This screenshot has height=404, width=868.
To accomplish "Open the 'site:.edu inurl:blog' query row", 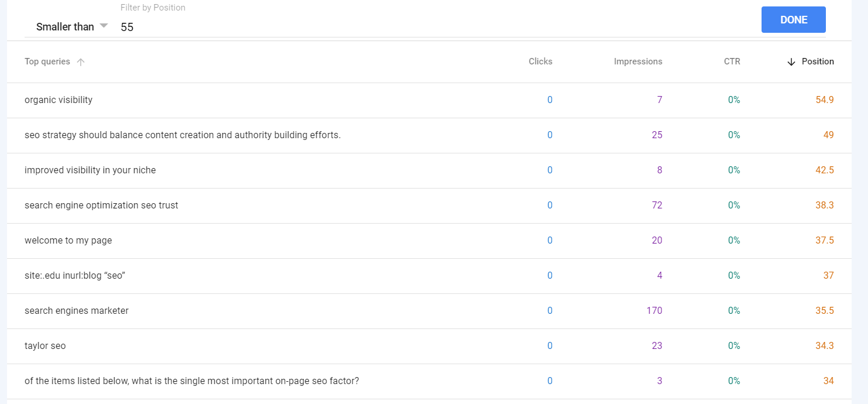I will [75, 276].
